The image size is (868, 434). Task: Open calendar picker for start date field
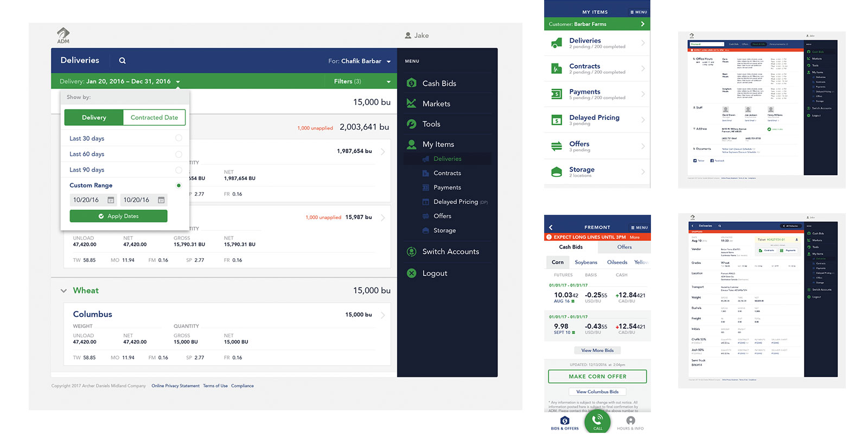point(111,200)
